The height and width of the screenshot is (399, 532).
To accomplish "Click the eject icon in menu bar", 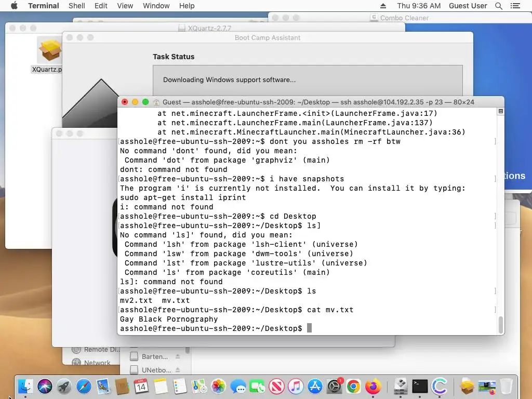I will tap(383, 6).
